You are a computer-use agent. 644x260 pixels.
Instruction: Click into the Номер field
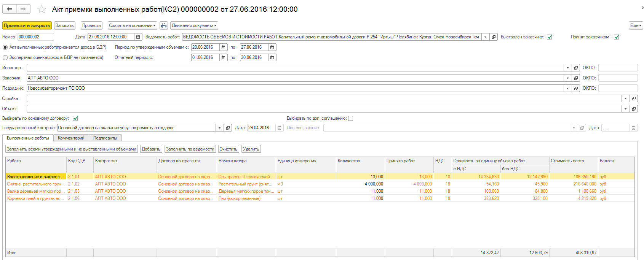tap(36, 37)
